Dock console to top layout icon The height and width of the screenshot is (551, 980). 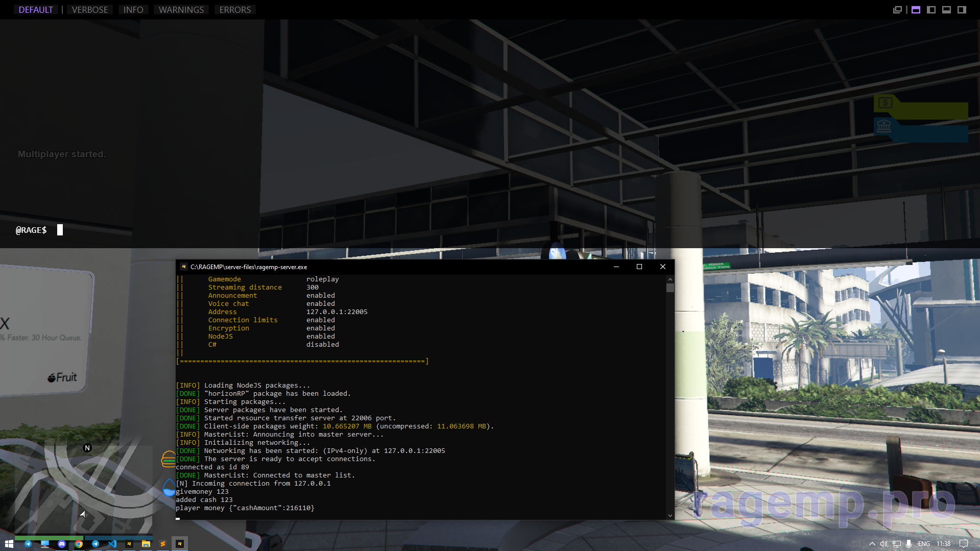[x=916, y=10]
